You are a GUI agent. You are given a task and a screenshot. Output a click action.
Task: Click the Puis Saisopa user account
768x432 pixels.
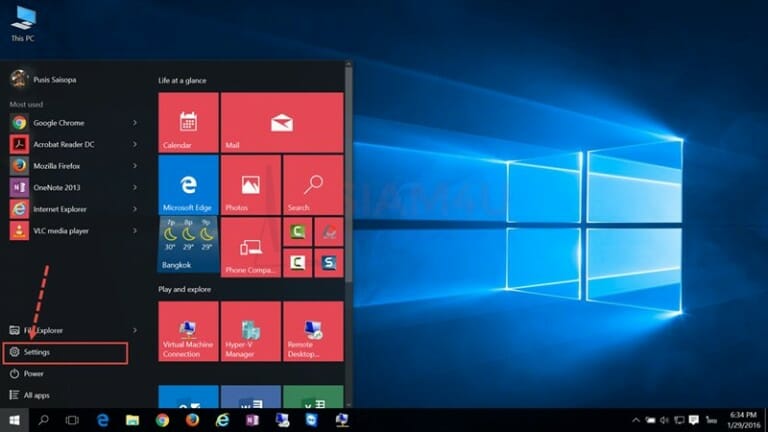[43, 79]
